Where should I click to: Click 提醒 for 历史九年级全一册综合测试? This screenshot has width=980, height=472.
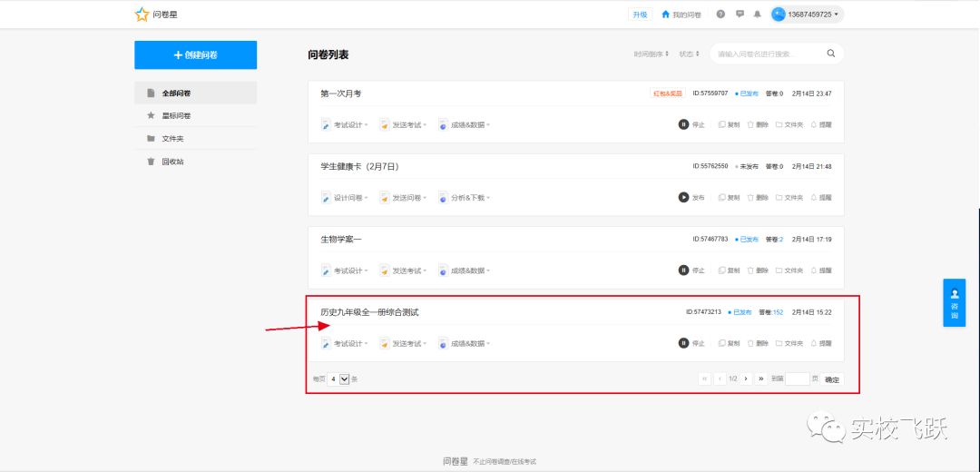pos(821,343)
